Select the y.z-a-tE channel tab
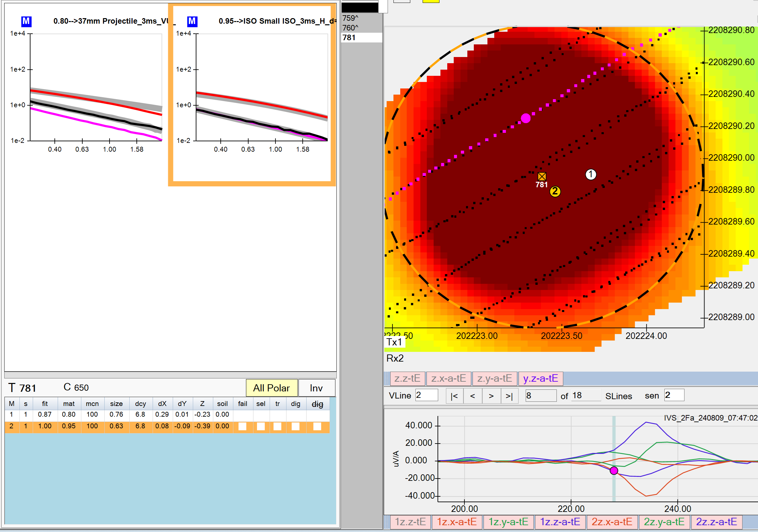The height and width of the screenshot is (532, 758). coord(541,378)
